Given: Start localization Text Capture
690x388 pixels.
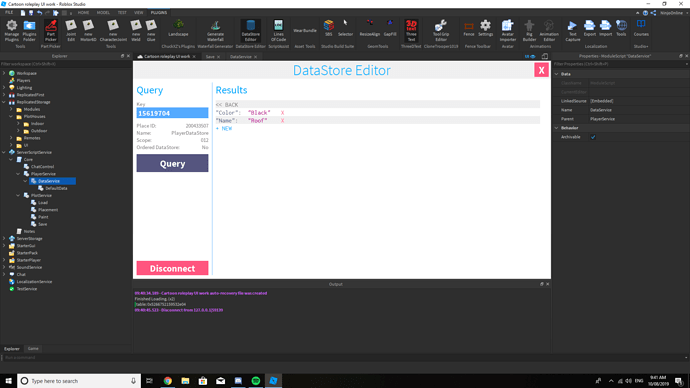Looking at the screenshot, I should point(573,30).
